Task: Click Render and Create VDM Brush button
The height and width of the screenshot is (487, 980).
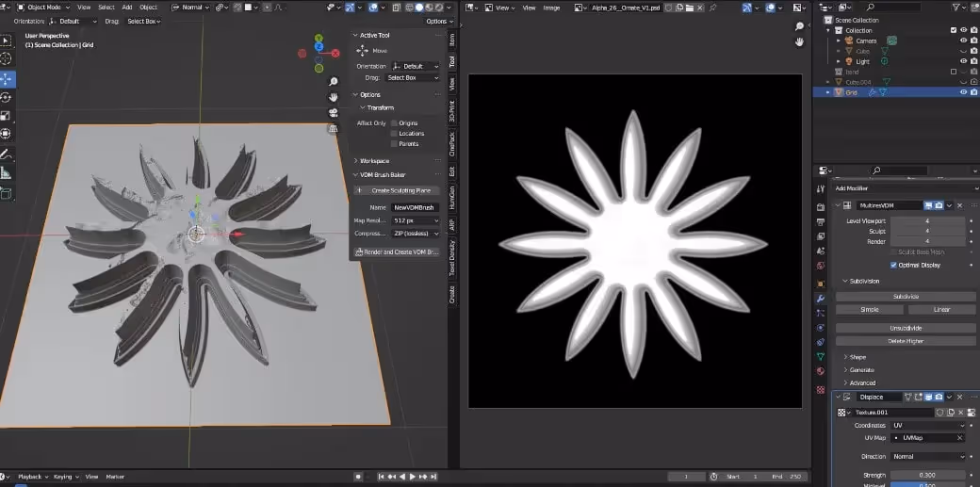Action: pos(397,252)
